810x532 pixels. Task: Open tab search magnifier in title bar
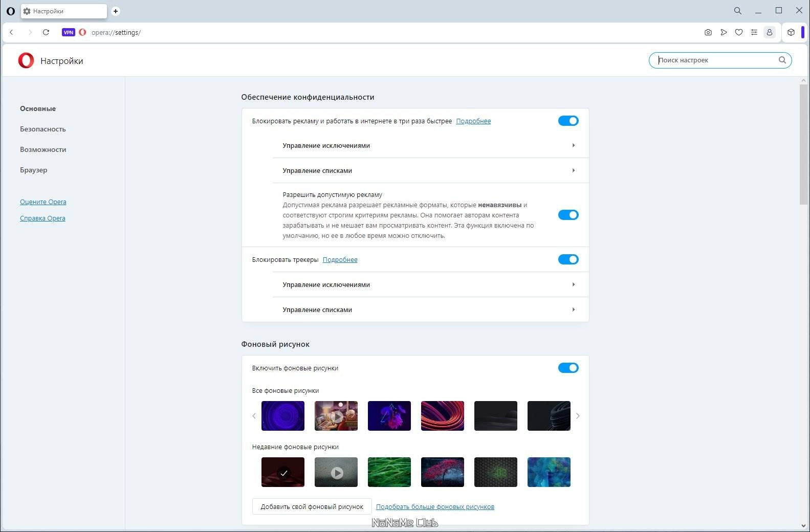coord(738,11)
